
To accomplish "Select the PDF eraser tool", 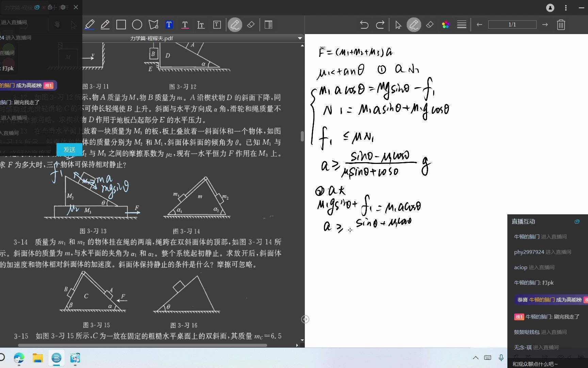I will 251,25.
